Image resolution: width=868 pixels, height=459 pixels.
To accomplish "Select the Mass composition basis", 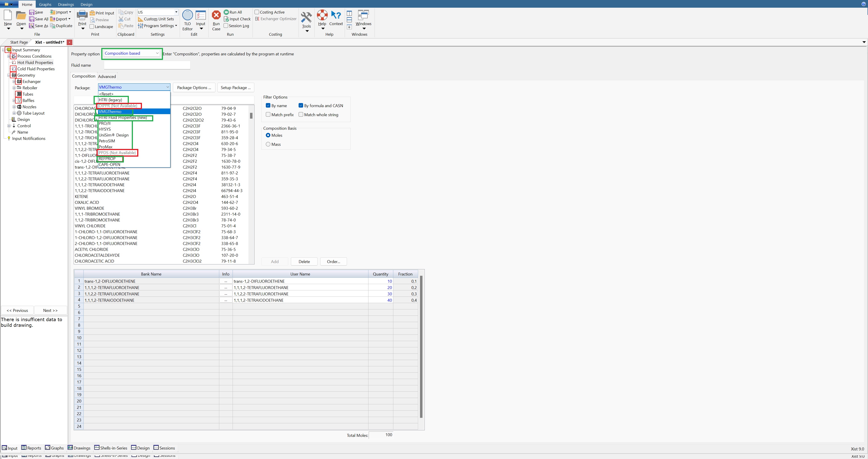I will point(268,144).
